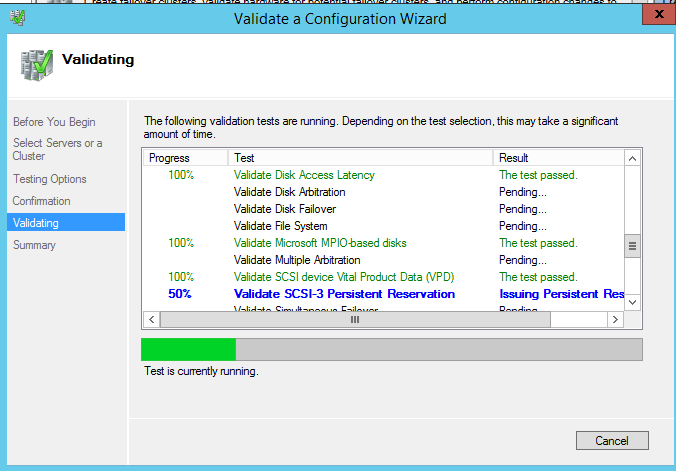Select the Validate Disk Access Latency row
This screenshot has height=471, width=676.
click(384, 175)
